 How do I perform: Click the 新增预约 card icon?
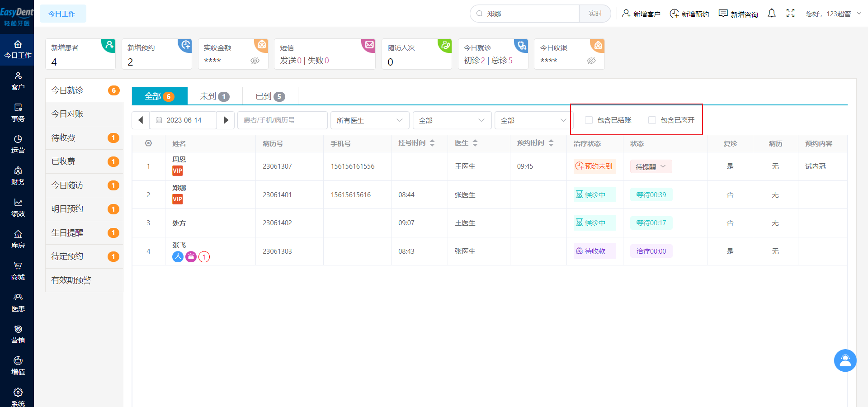tap(185, 45)
